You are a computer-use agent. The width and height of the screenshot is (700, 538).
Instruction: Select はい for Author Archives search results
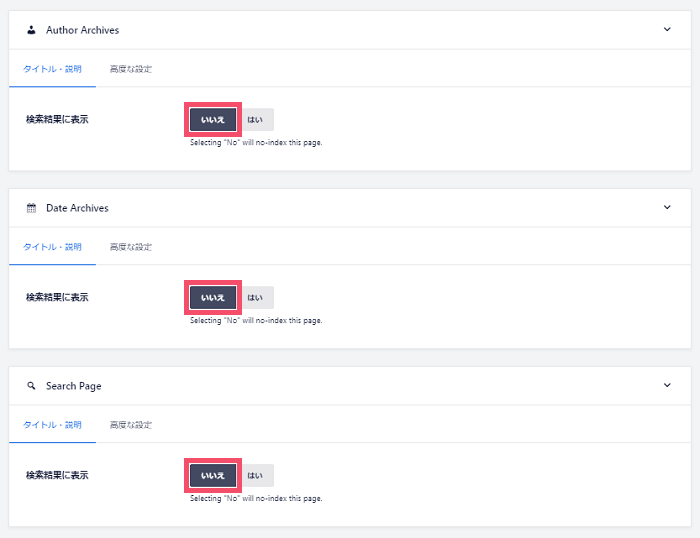(255, 120)
